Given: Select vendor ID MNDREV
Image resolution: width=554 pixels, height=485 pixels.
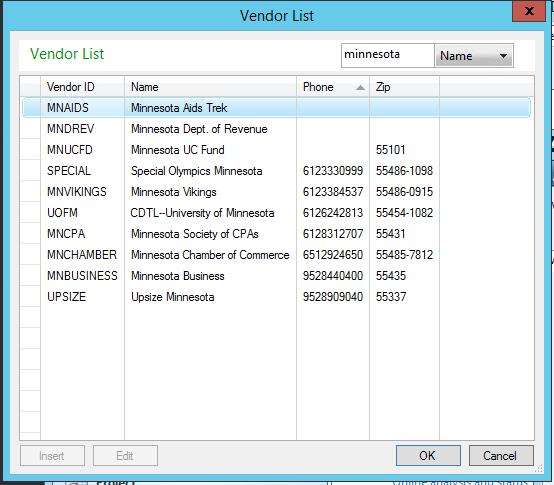Looking at the screenshot, I should [x=70, y=129].
